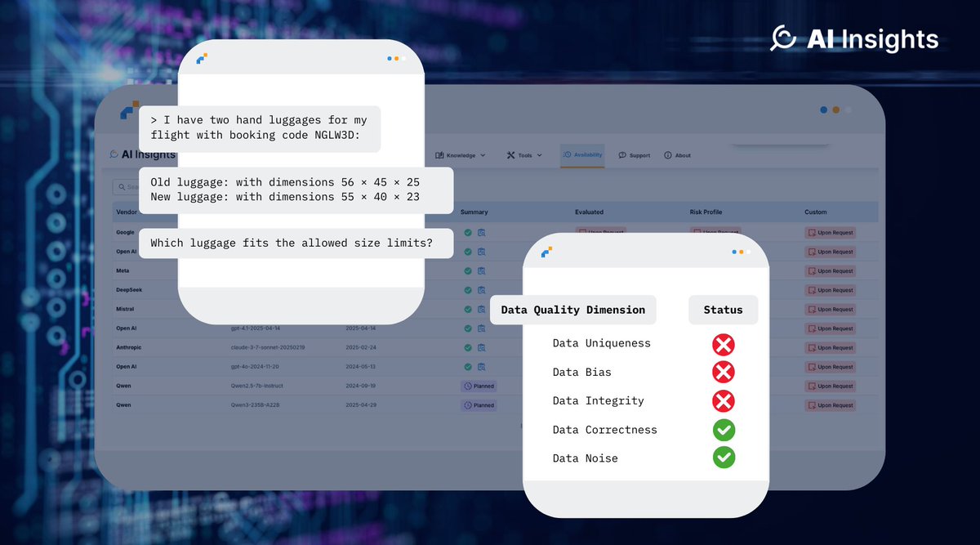Viewport: 980px width, 545px height.
Task: Expand the Tools dropdown menu
Action: [x=524, y=155]
